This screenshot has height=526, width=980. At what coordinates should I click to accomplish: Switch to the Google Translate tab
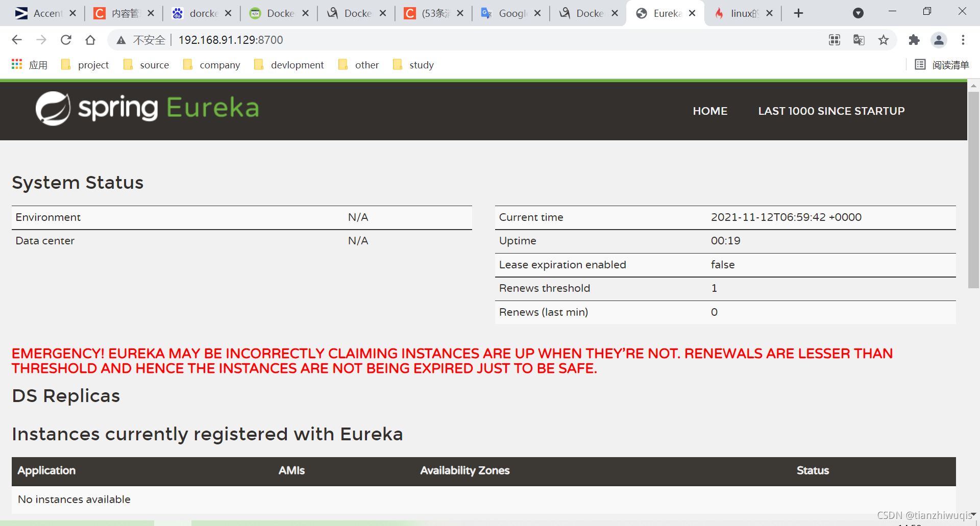tap(504, 13)
